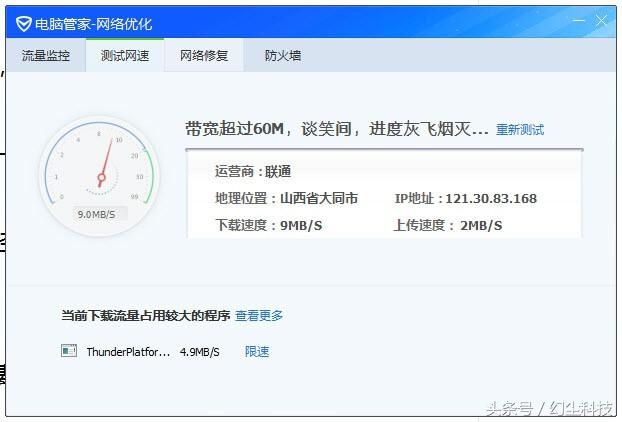Click the 重新测试 link to retest

[520, 130]
